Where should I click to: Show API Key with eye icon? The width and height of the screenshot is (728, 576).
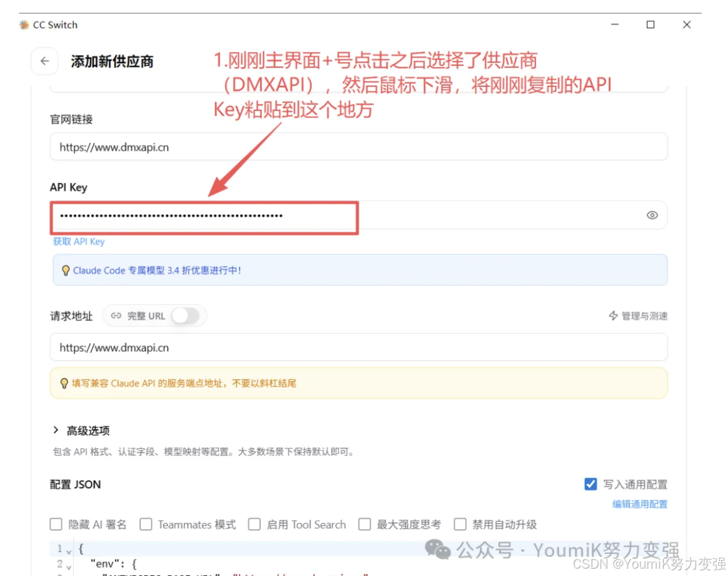[x=652, y=215]
